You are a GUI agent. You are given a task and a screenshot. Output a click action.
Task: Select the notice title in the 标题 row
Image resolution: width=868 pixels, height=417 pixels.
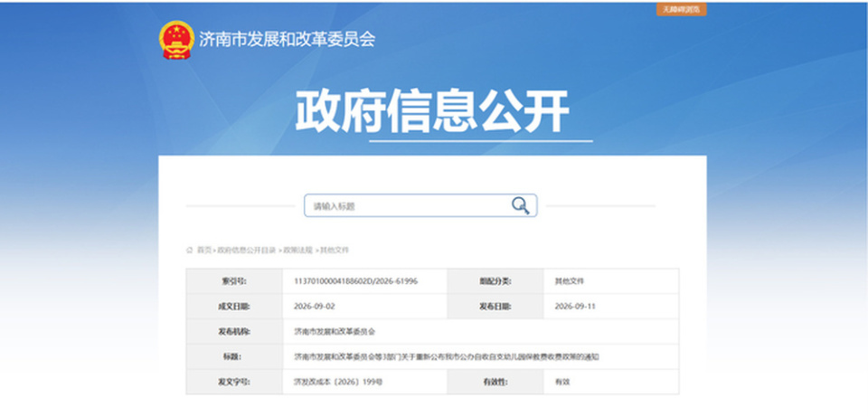[446, 356]
